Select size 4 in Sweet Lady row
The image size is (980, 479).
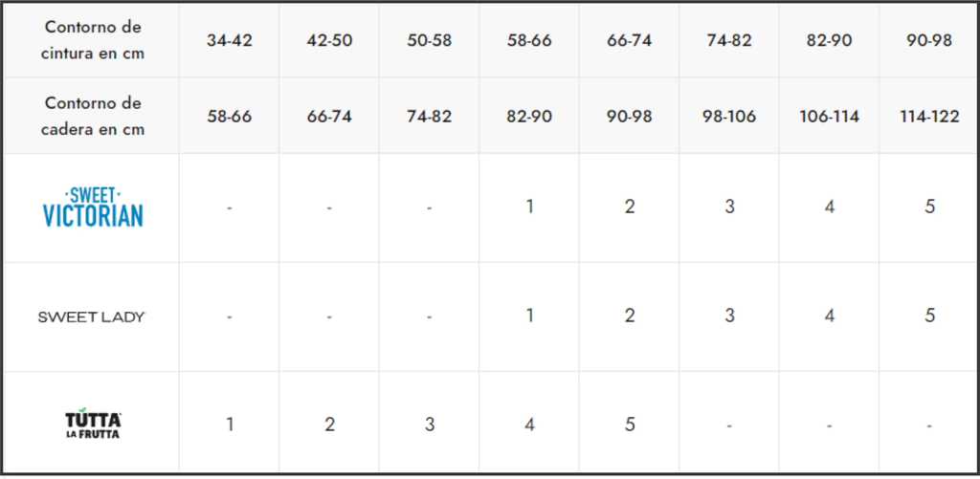click(x=830, y=316)
